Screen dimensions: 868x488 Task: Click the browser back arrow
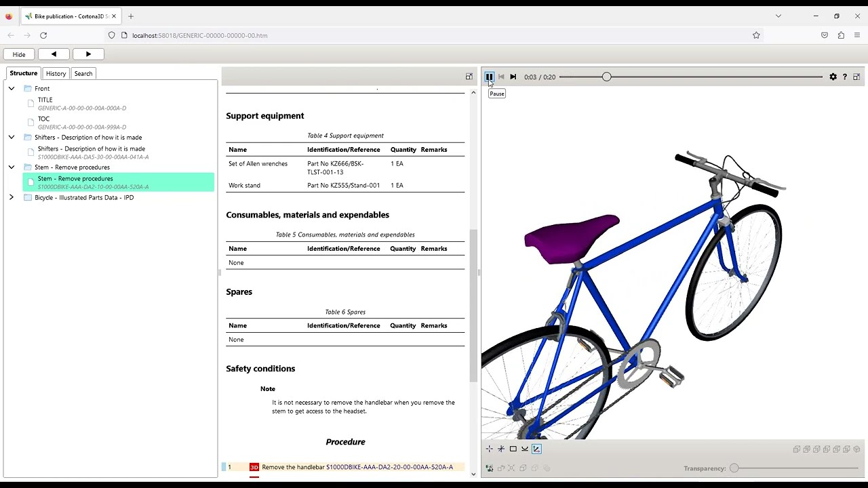point(11,35)
